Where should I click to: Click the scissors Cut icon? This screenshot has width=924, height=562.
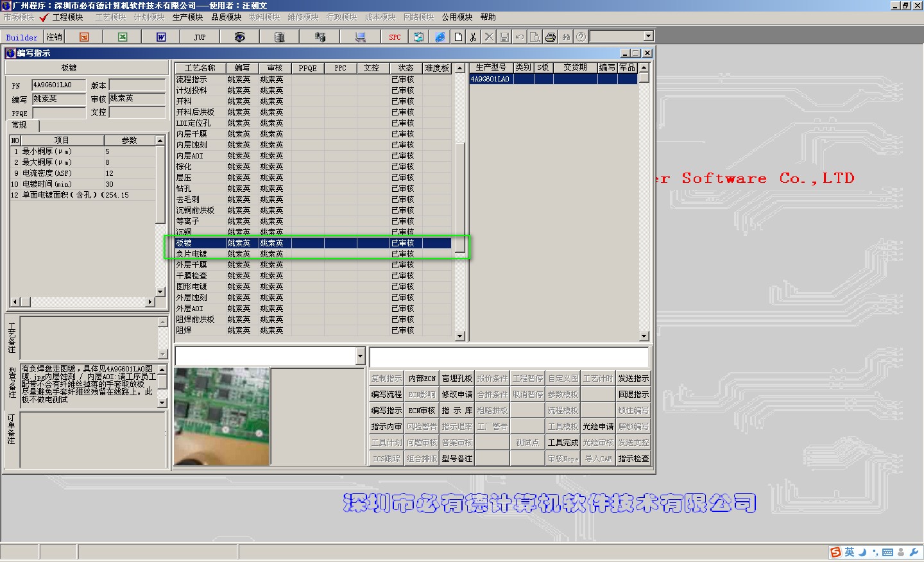coord(473,37)
